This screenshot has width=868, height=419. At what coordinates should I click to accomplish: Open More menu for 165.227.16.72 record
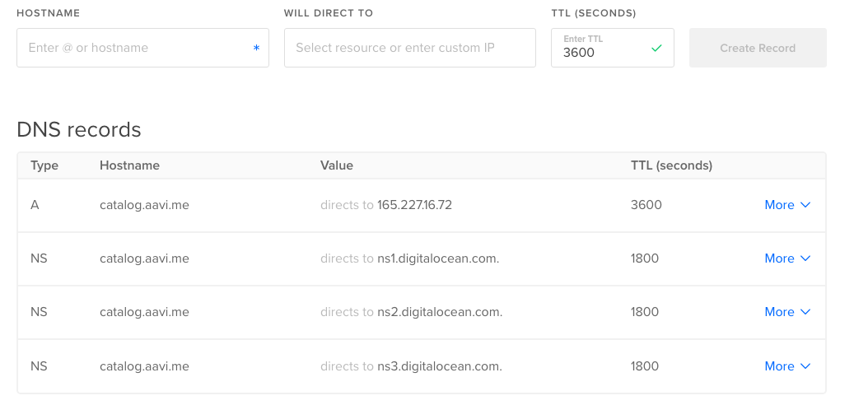[x=787, y=205]
